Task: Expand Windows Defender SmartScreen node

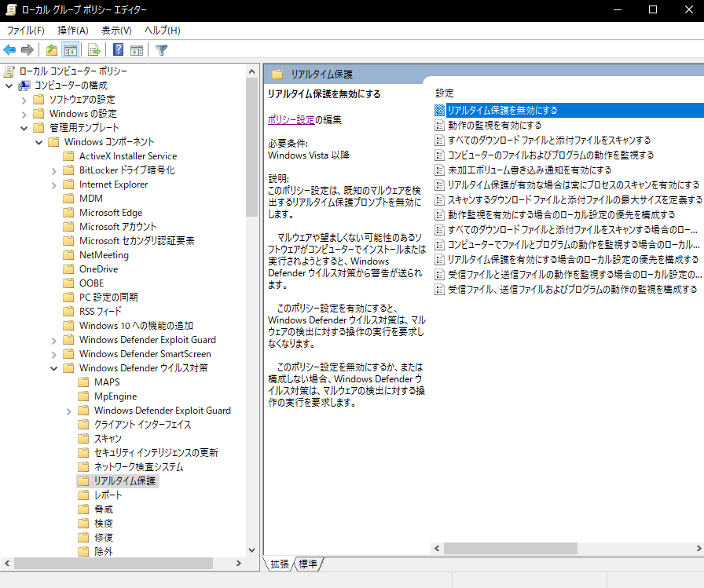Action: point(54,354)
